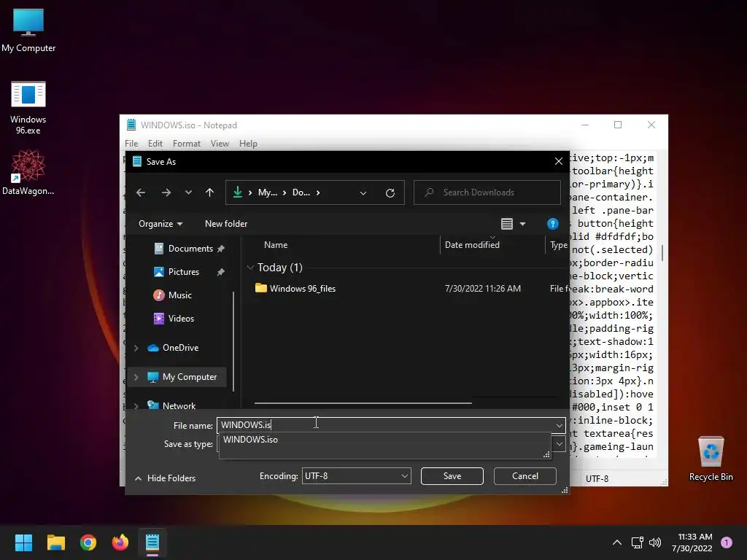The width and height of the screenshot is (747, 560).
Task: Sort files by Name column
Action: (276, 245)
